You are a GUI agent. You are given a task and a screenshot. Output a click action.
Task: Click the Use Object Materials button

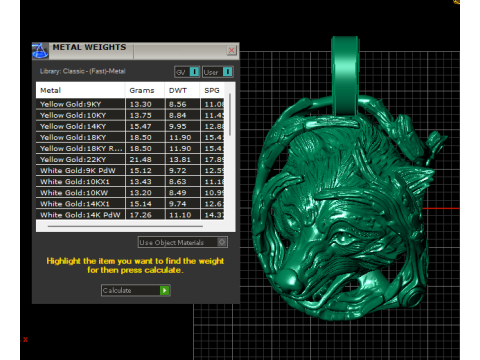click(183, 242)
